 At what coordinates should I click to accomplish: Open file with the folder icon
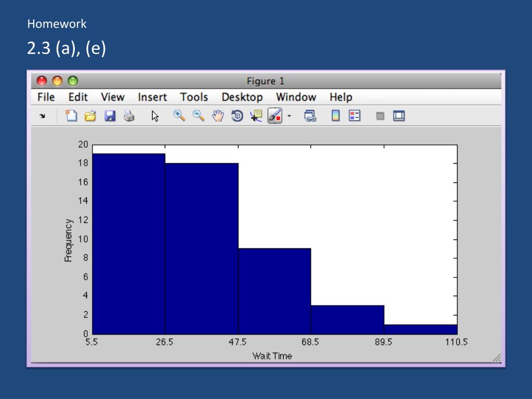click(90, 116)
